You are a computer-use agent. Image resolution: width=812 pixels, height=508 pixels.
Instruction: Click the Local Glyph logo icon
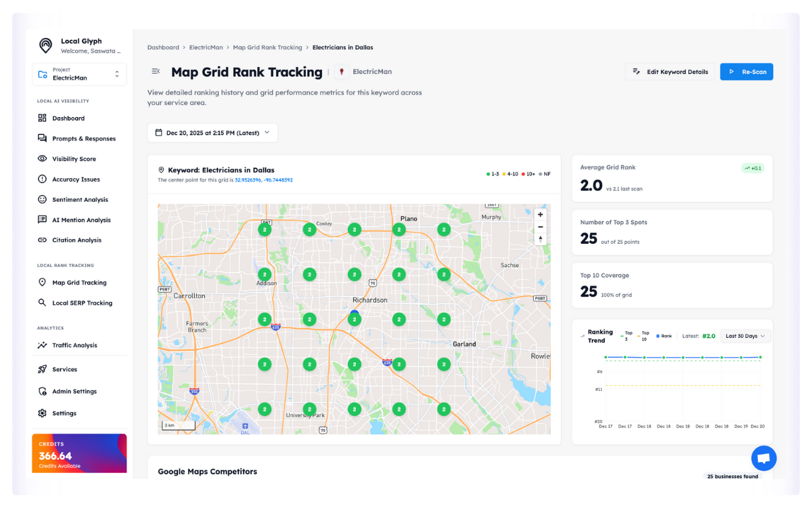click(x=45, y=45)
